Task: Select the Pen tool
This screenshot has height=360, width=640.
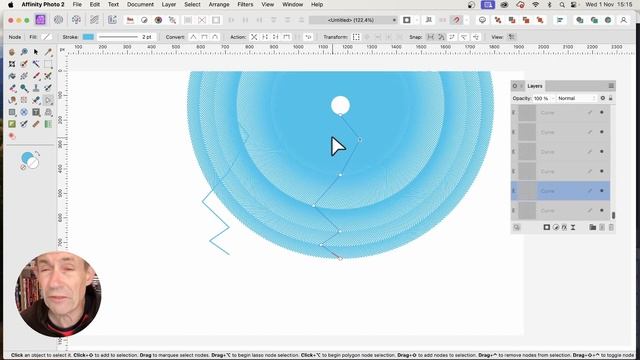Action: point(36,100)
